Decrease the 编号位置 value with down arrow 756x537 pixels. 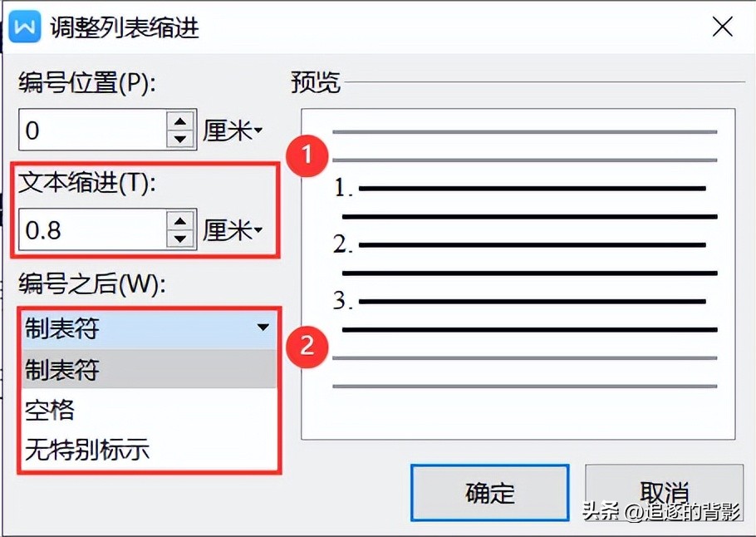point(180,139)
